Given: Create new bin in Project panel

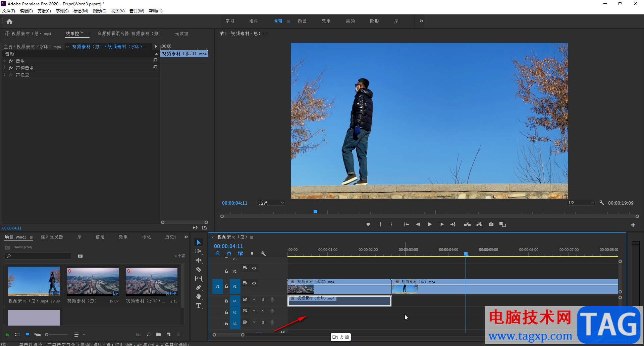Looking at the screenshot, I should (x=158, y=334).
